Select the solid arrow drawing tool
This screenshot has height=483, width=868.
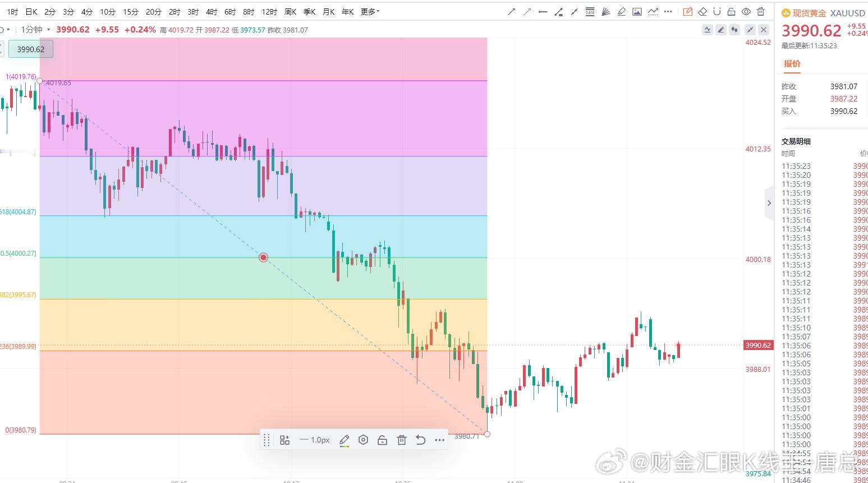coord(511,12)
